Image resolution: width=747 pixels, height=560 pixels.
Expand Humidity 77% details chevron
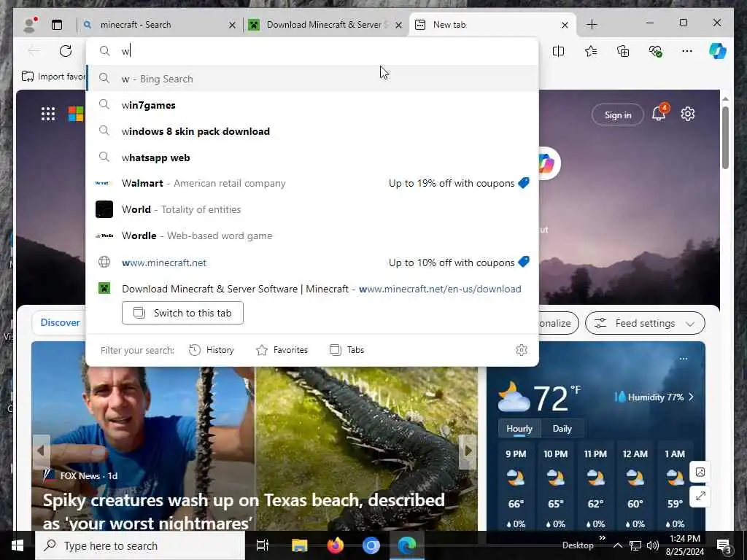click(x=692, y=397)
